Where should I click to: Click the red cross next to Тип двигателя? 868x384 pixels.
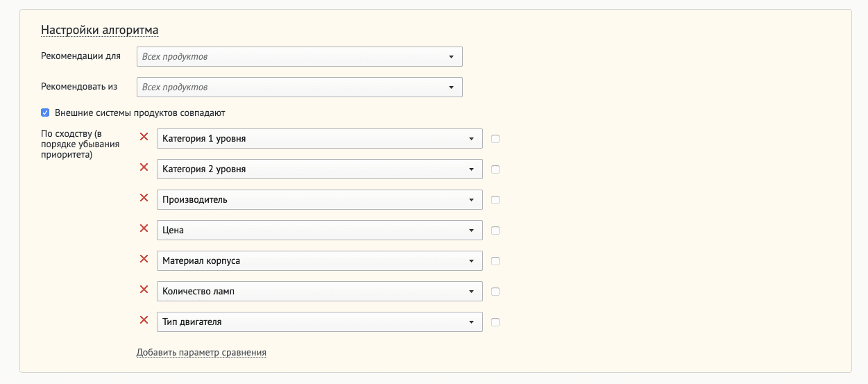(144, 320)
